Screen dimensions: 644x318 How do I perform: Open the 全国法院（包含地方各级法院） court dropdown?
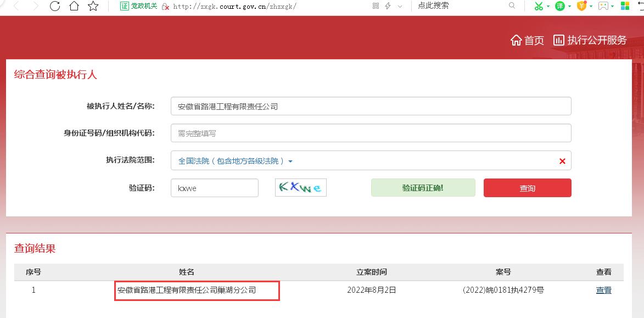point(233,160)
